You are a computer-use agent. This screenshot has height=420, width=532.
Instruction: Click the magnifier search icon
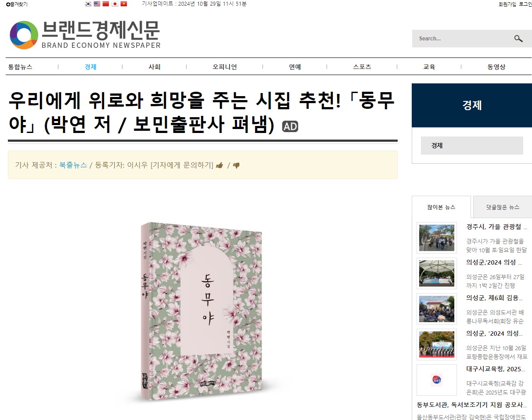518,39
